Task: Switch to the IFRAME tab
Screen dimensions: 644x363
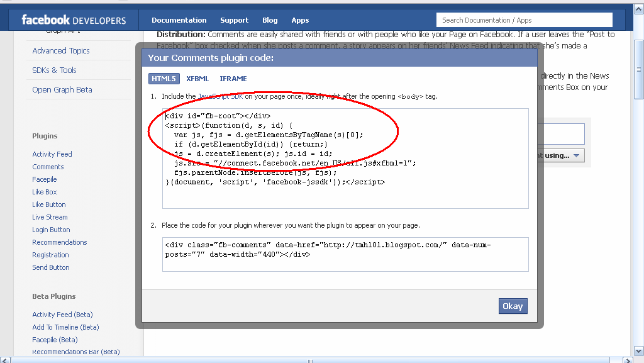Action: [x=233, y=79]
